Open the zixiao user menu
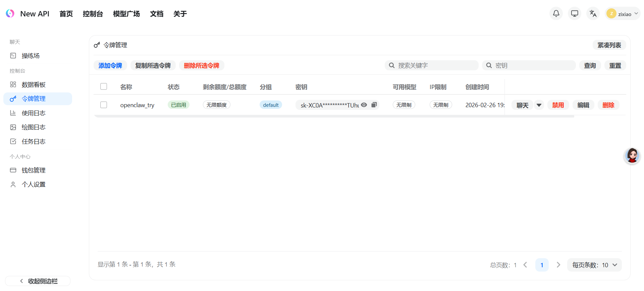Screen dimensions: 644x291 click(x=623, y=14)
